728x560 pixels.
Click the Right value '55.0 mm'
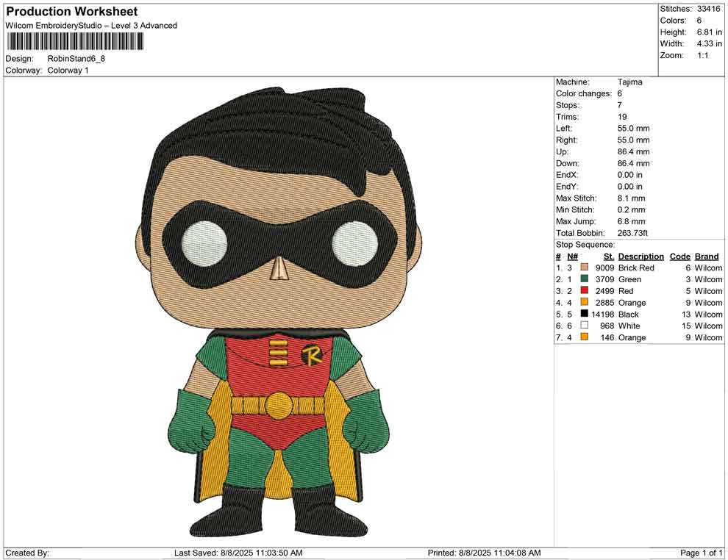pyautogui.click(x=633, y=140)
